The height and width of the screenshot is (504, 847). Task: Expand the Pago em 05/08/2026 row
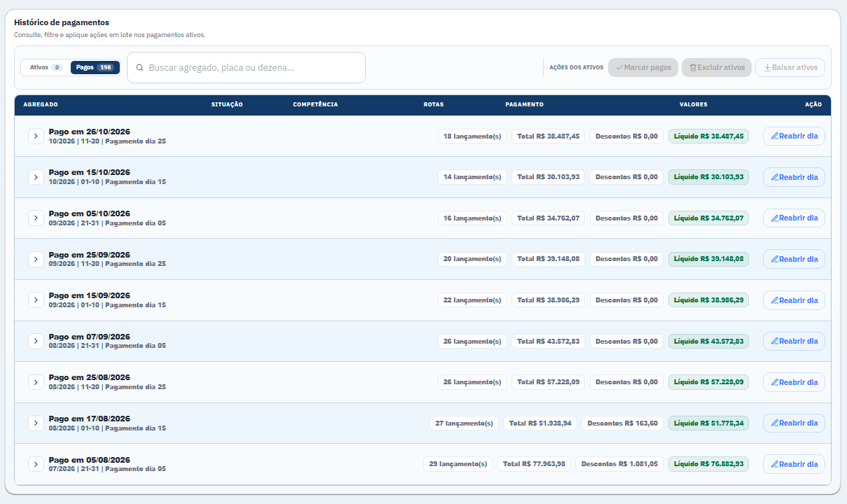pos(36,464)
